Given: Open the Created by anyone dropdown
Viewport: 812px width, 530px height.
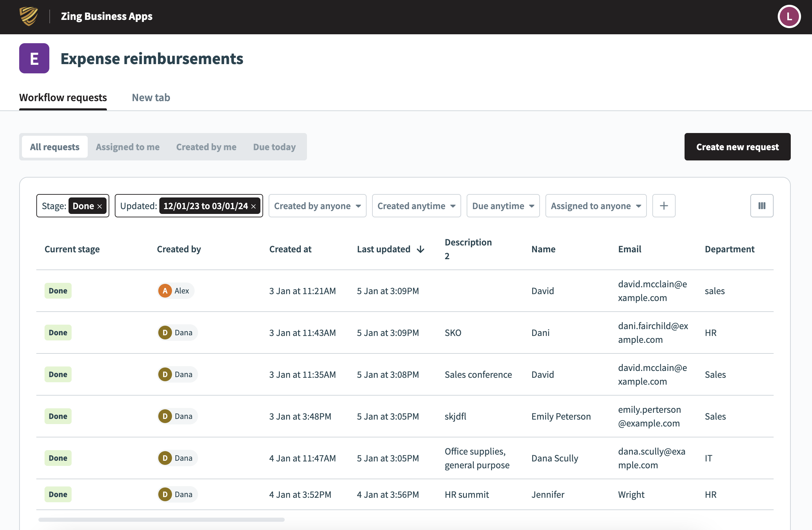Looking at the screenshot, I should (317, 206).
